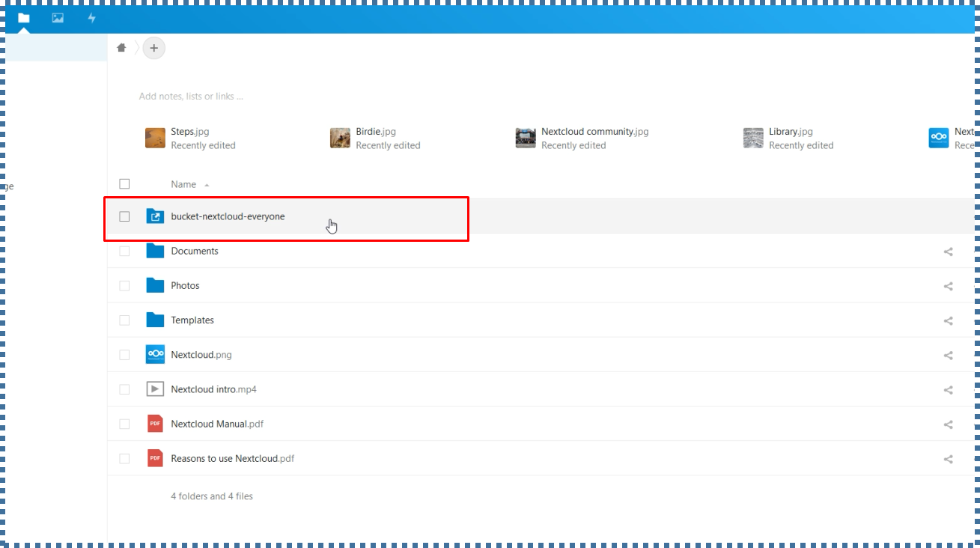Share Nextcloud intro.mp4 via share icon
Screen dimensions: 980x548
click(948, 390)
